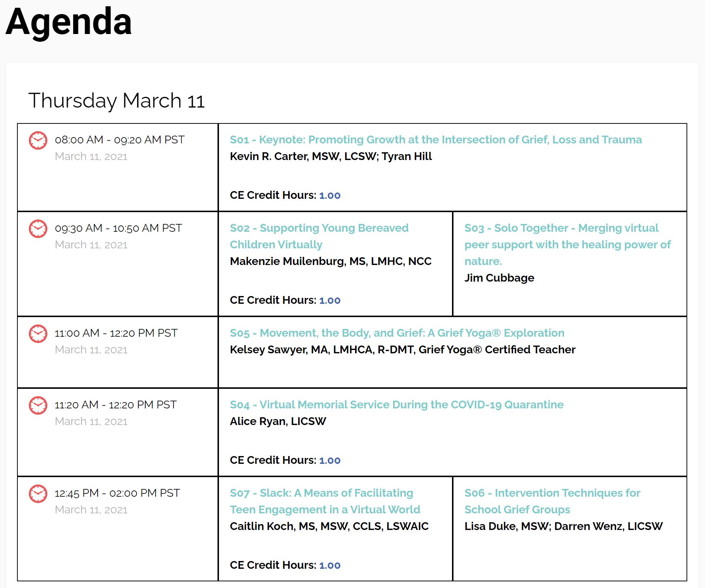Screen dimensions: 705x588
Task: Click speaker name Alice Ryan, LICSW
Action: click(x=278, y=421)
